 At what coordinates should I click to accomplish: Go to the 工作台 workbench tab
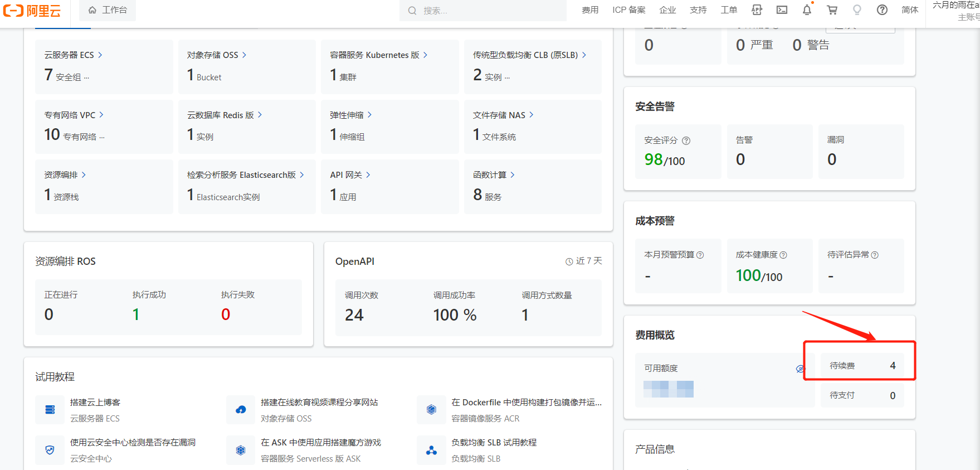(108, 10)
